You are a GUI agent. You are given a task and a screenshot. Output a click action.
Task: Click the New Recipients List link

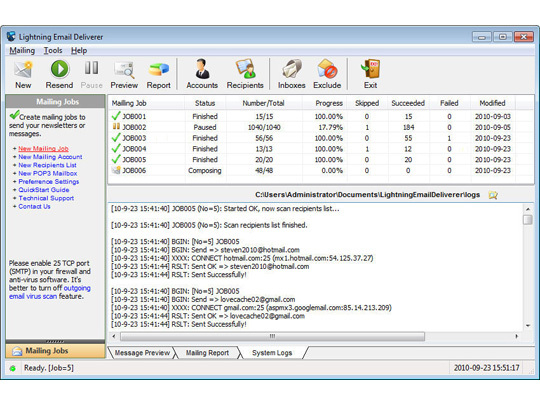point(48,165)
